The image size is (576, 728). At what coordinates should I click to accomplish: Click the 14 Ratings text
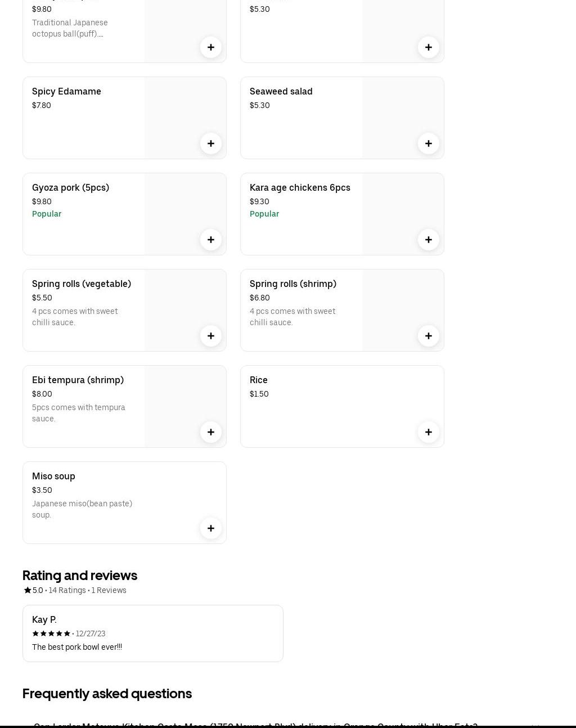(67, 590)
